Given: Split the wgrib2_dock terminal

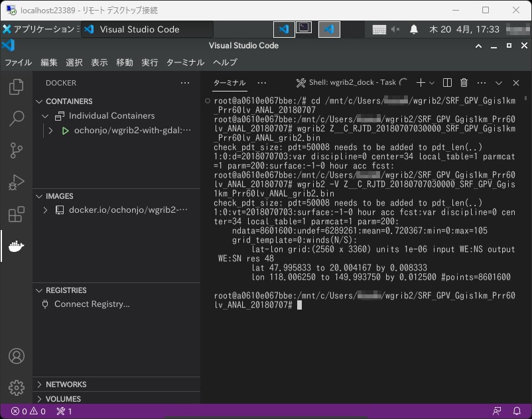Looking at the screenshot, I should point(447,83).
